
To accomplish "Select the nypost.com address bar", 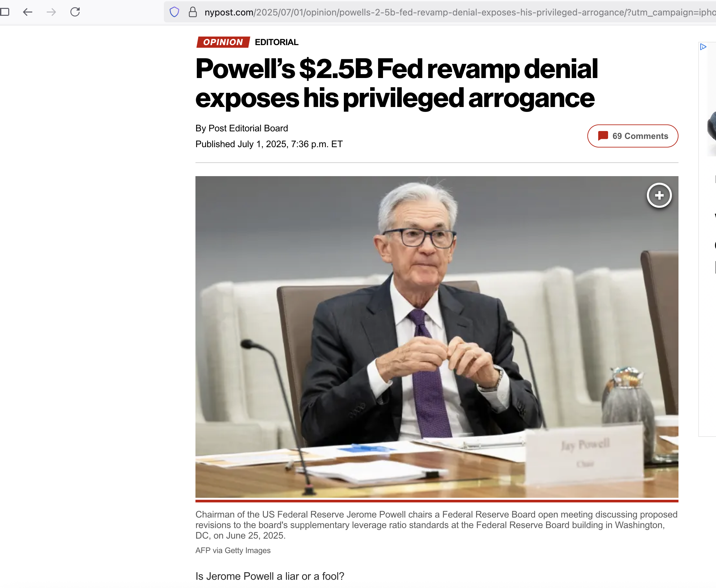I will tap(440, 12).
